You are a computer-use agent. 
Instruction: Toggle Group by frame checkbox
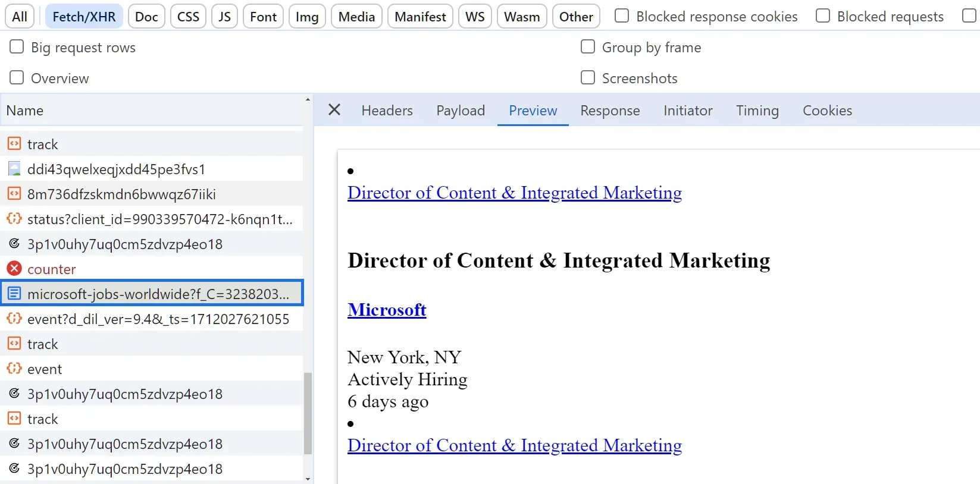click(x=587, y=47)
